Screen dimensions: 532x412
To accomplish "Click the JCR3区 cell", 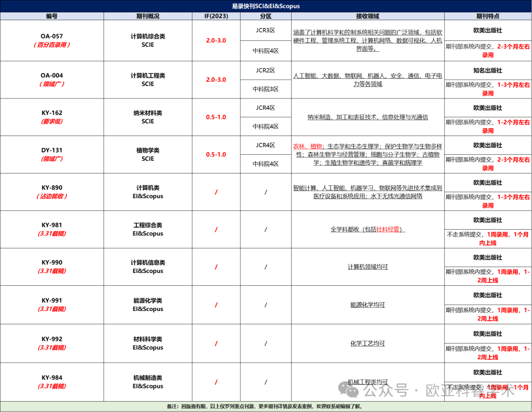I will pyautogui.click(x=266, y=30).
